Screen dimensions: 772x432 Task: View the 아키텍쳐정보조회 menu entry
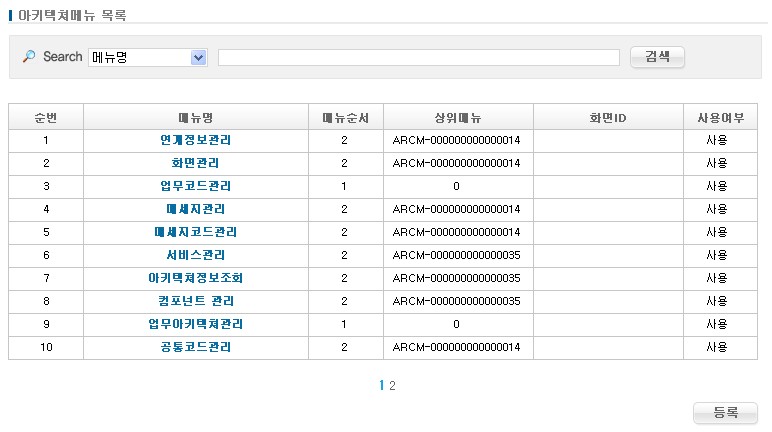point(195,278)
